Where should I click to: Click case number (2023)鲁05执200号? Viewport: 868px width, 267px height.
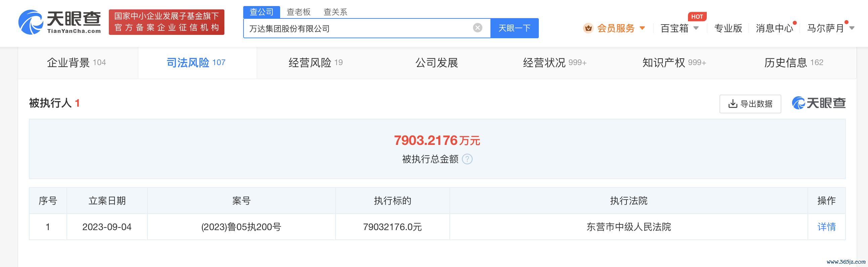pos(241,227)
